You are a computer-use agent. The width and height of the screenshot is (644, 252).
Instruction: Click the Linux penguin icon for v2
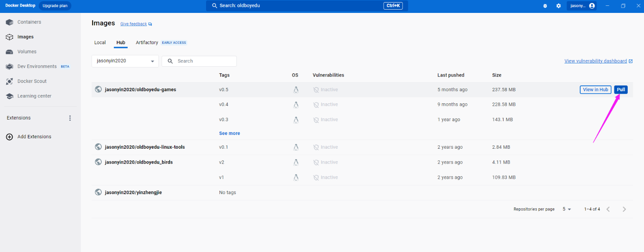(296, 162)
